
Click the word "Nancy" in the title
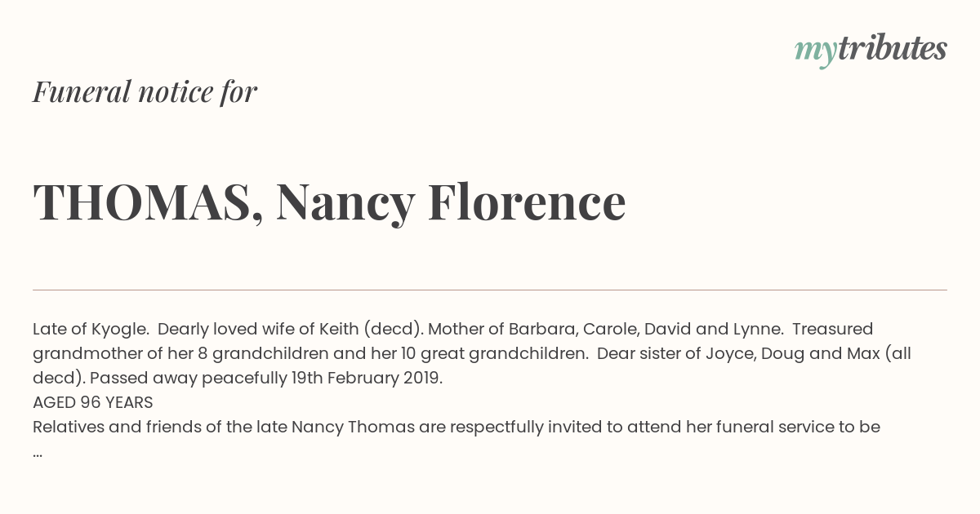(x=345, y=204)
